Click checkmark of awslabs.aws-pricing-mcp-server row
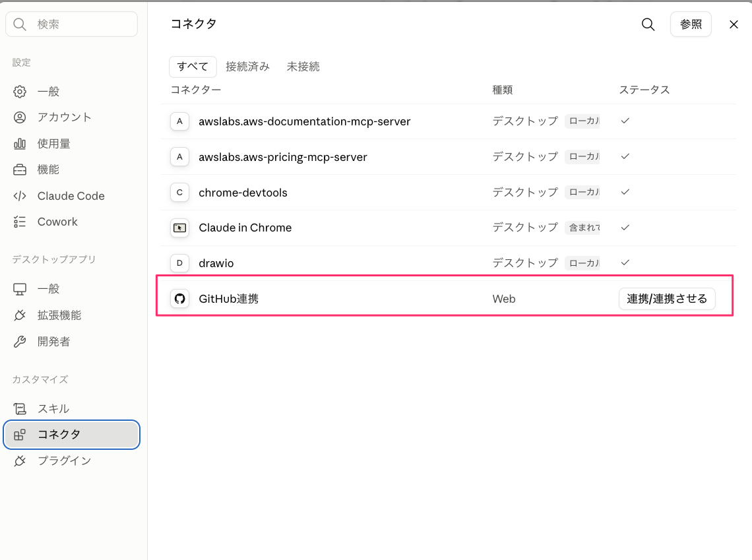Image resolution: width=752 pixels, height=560 pixels. coord(625,156)
